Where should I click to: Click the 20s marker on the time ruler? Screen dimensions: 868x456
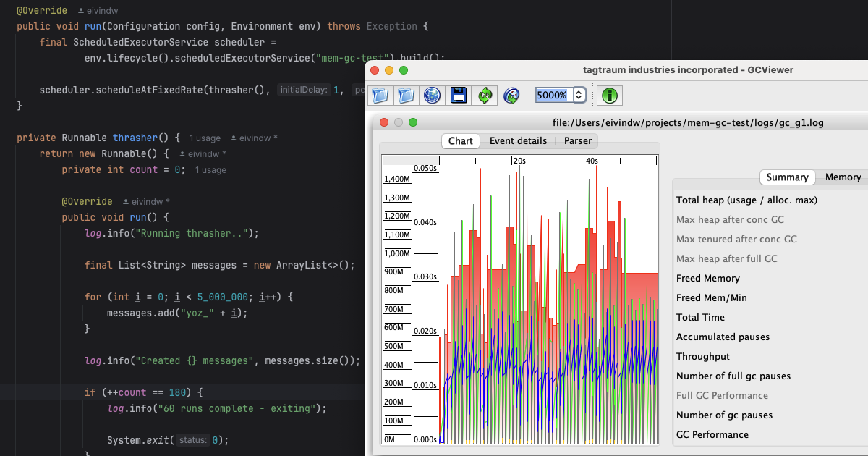point(519,161)
